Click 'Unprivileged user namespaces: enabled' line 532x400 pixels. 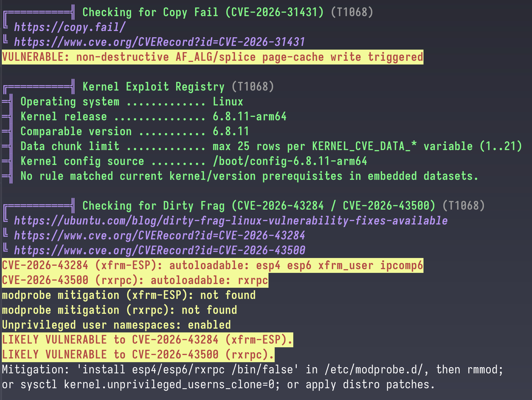[x=117, y=325]
